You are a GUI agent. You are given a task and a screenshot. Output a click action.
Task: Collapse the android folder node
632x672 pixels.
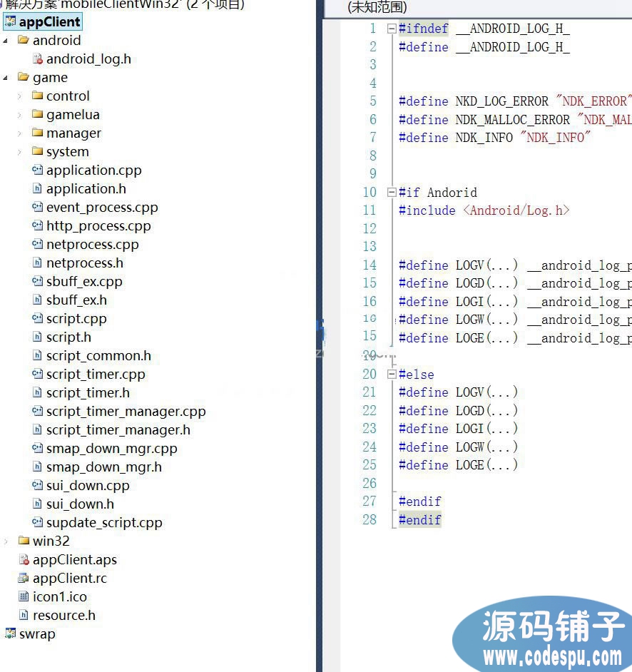[x=5, y=41]
